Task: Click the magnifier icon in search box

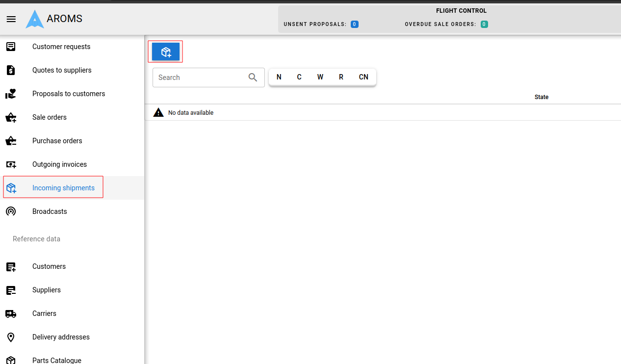Action: coord(253,78)
